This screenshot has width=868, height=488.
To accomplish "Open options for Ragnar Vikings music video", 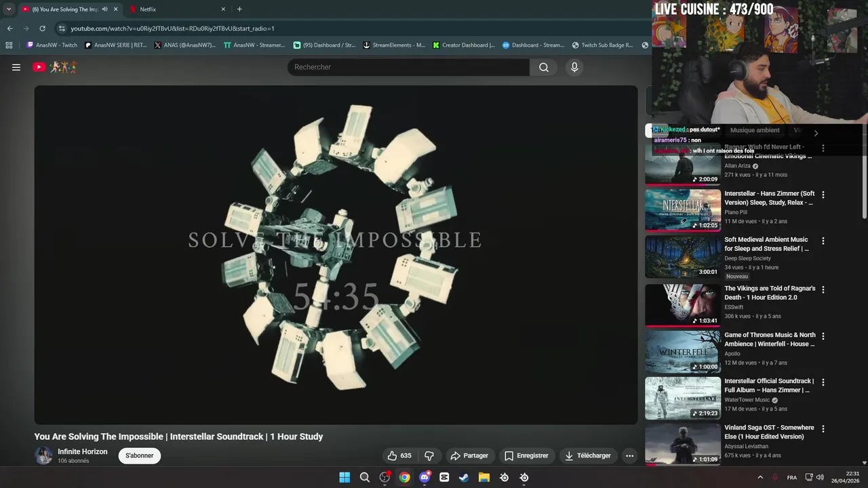I will [x=823, y=148].
